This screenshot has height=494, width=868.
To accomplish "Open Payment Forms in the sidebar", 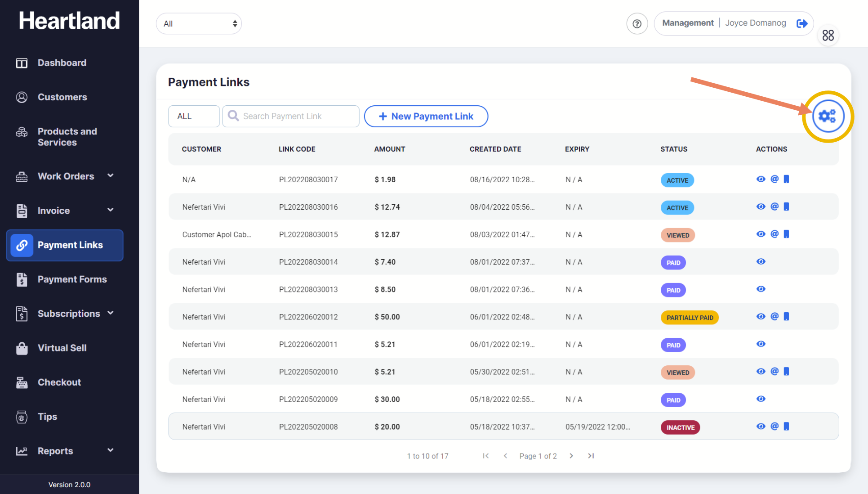I will click(x=72, y=279).
